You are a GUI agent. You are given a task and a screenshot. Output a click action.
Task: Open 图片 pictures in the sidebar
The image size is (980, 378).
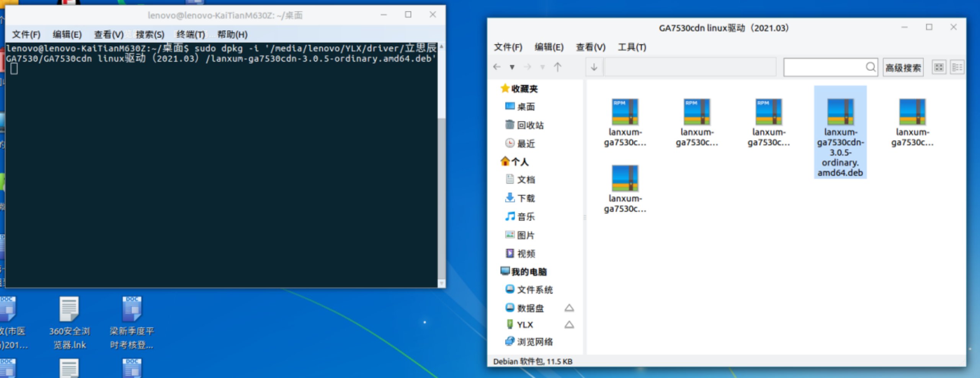coord(520,235)
